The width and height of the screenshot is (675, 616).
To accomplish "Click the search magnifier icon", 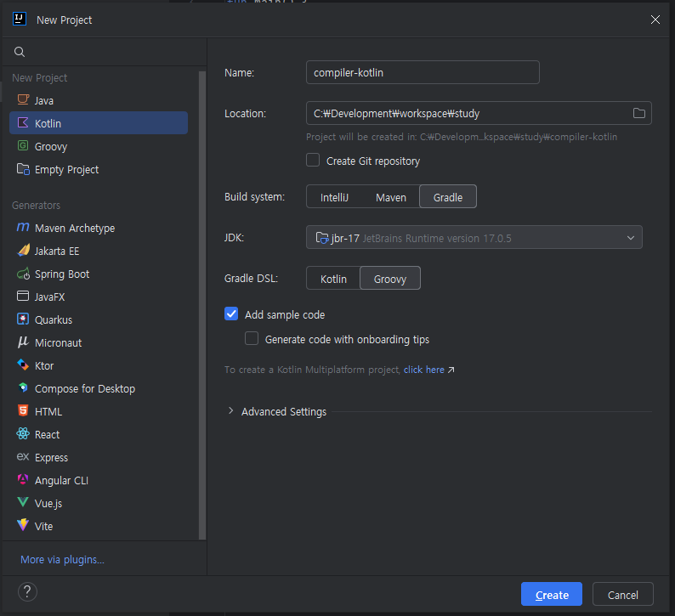I will (20, 52).
